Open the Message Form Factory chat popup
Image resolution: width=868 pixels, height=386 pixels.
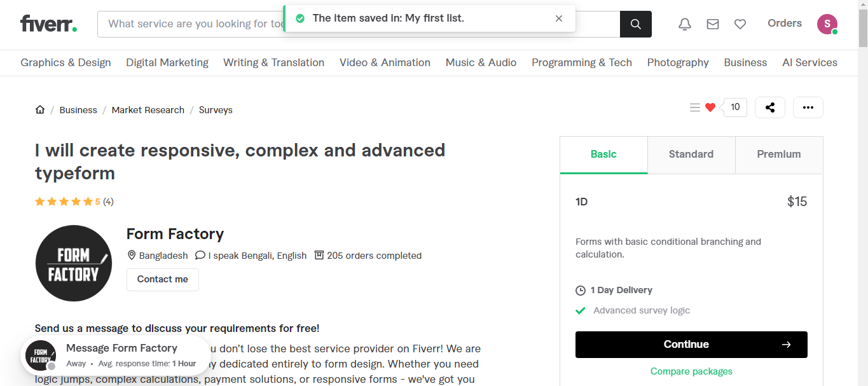click(x=114, y=356)
